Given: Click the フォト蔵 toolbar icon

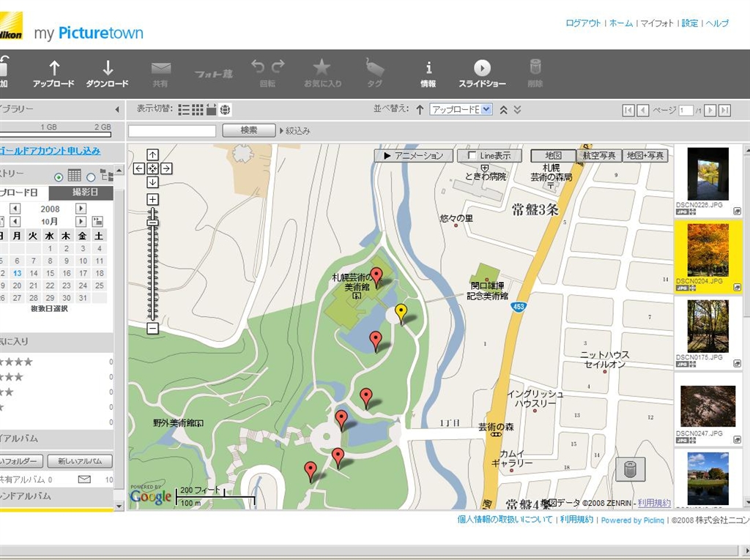Looking at the screenshot, I should [x=214, y=74].
